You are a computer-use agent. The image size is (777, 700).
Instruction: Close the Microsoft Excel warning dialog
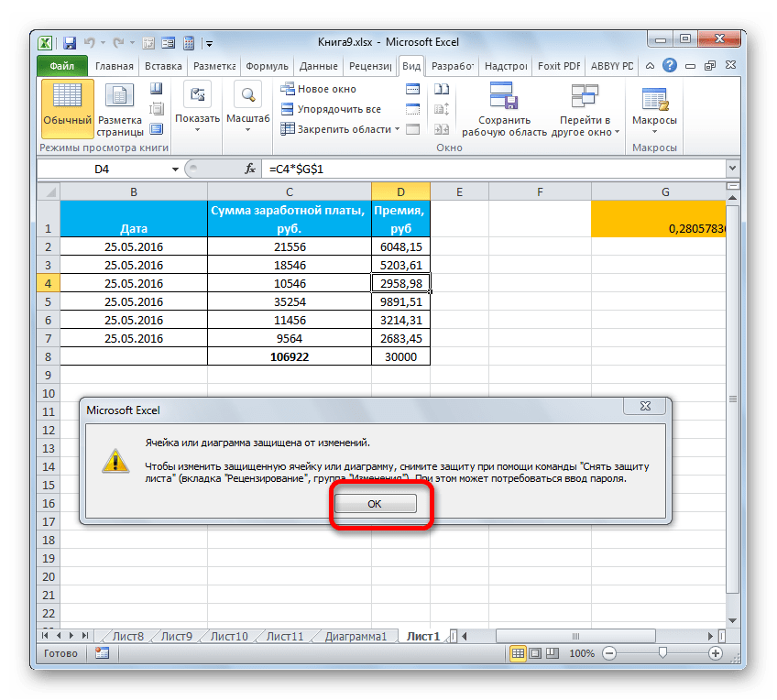click(645, 406)
